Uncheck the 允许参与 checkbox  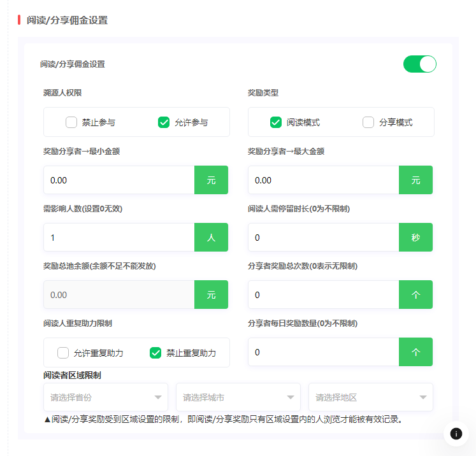pyautogui.click(x=164, y=122)
